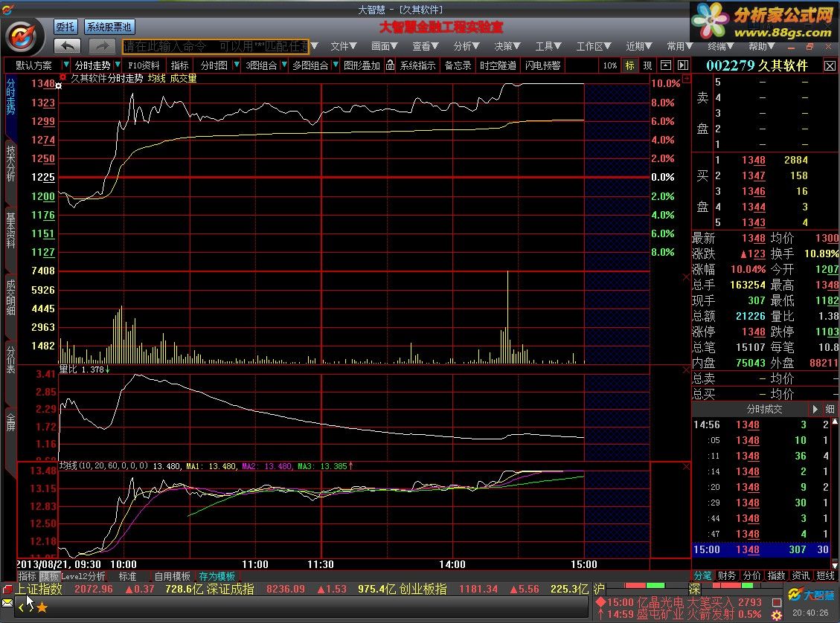Open the 文件 menu dropdown
The height and width of the screenshot is (623, 840).
(x=343, y=47)
